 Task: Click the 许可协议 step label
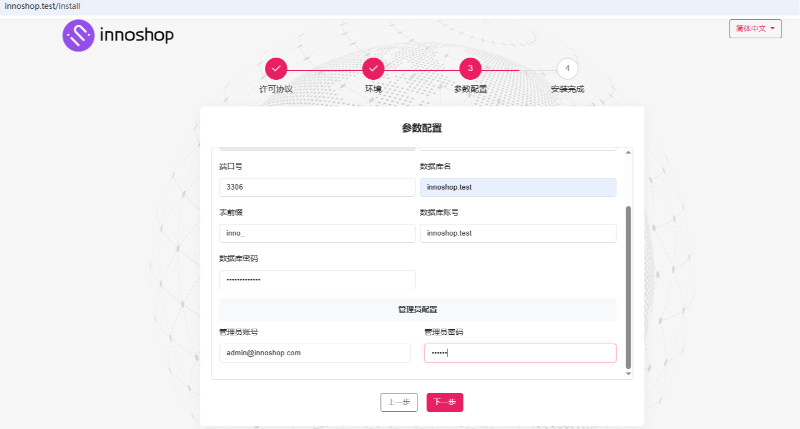coord(276,89)
